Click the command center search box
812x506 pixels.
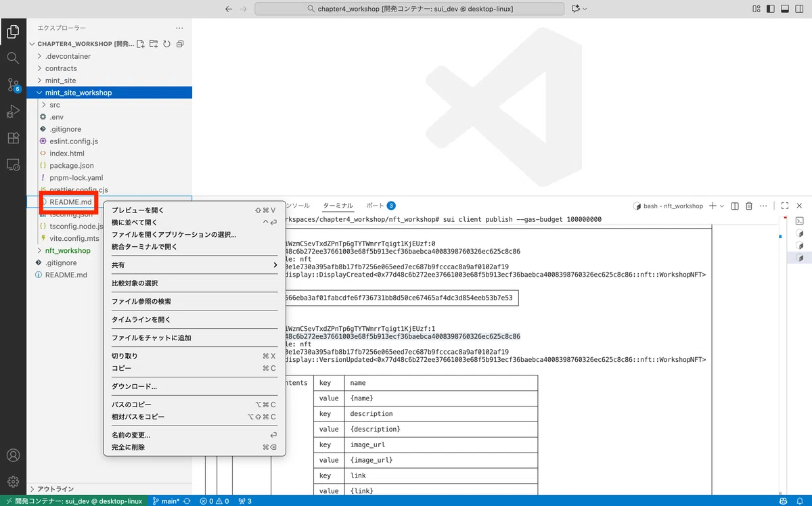[x=411, y=9]
